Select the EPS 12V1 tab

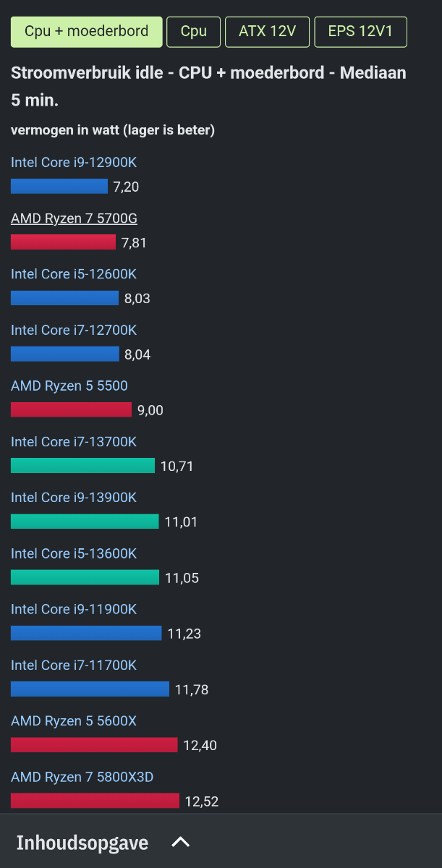(361, 31)
